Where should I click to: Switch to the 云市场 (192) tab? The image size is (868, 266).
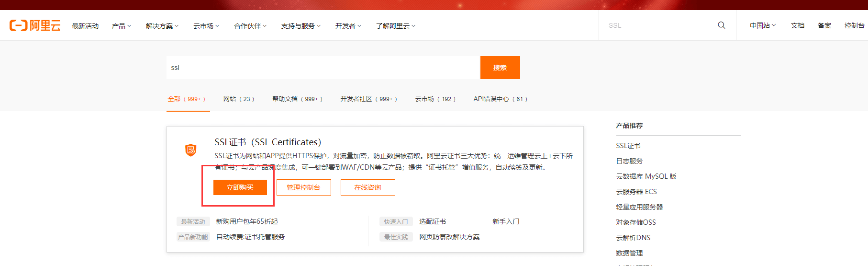pos(435,99)
